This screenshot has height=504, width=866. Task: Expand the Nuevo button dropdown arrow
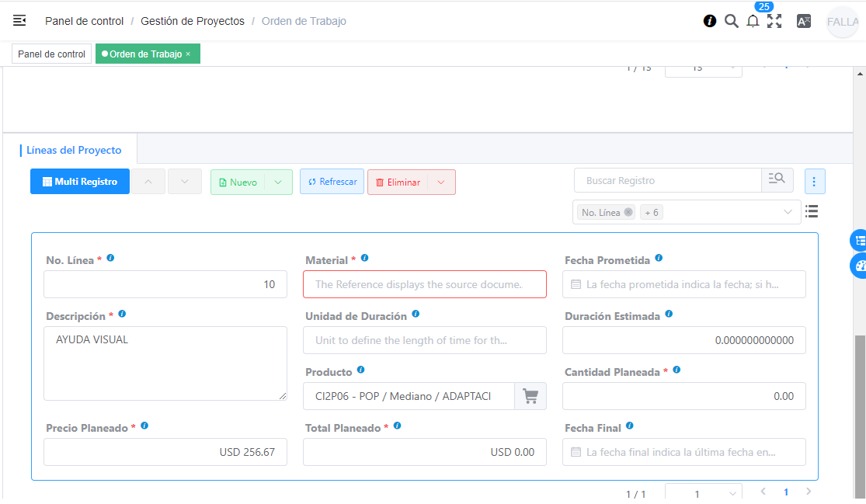[x=278, y=182]
